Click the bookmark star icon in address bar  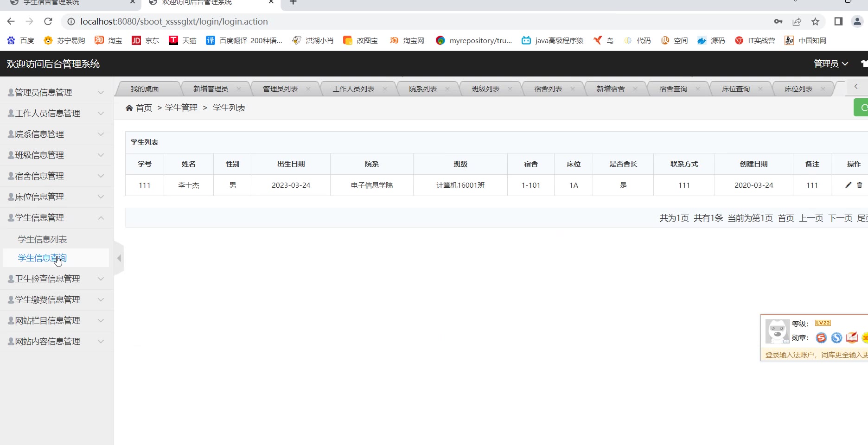(815, 21)
